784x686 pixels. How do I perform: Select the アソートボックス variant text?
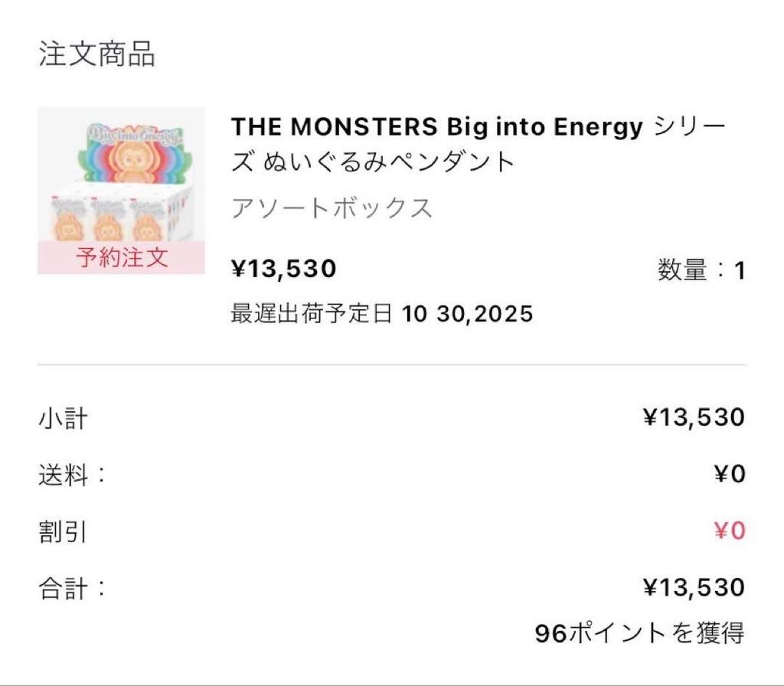[332, 207]
